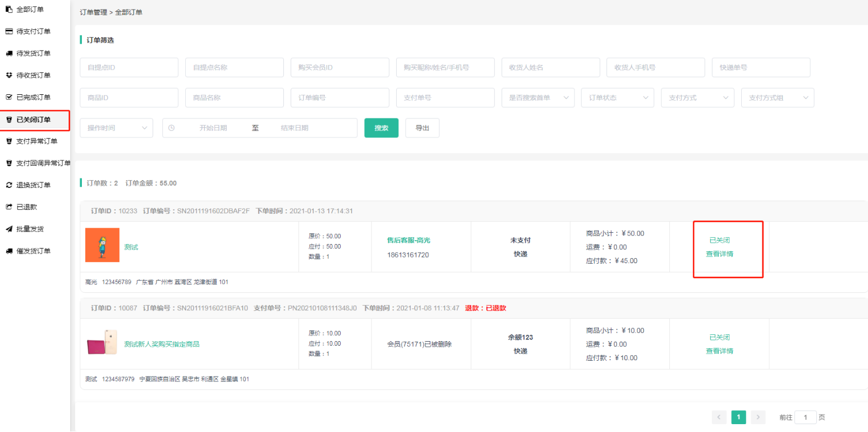
Task: Click the clock icon in date range picker
Action: click(172, 128)
